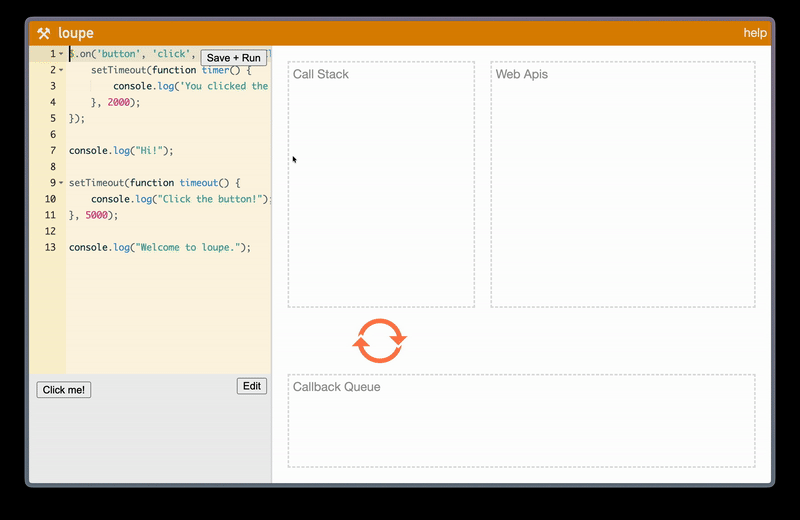Click the 2000 delay value in code
The height and width of the screenshot is (520, 800).
[x=118, y=102]
